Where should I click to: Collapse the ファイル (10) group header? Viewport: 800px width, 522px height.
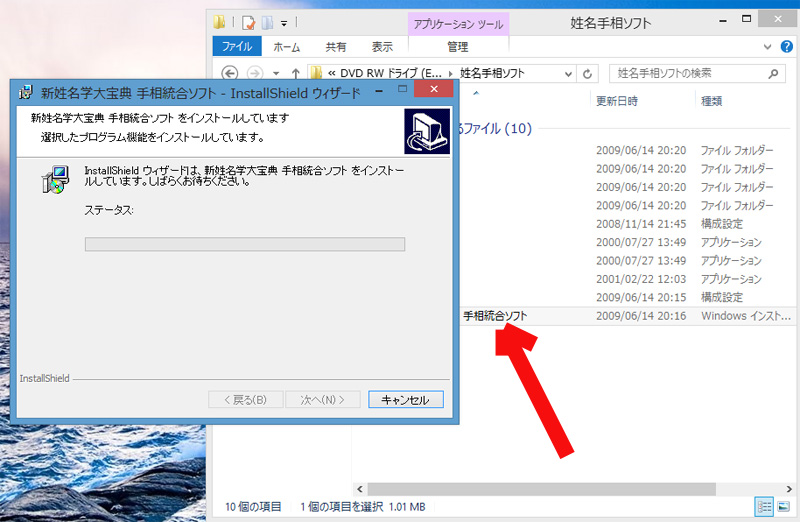494,129
